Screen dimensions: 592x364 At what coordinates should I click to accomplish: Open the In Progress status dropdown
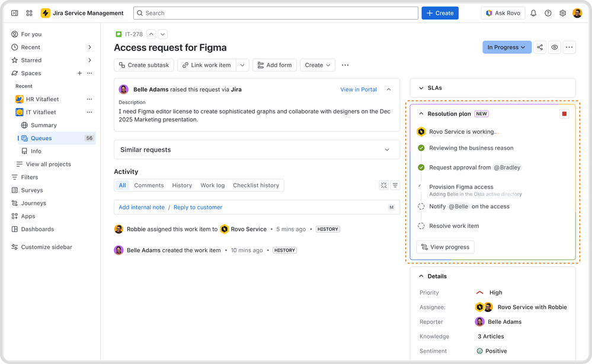[507, 47]
